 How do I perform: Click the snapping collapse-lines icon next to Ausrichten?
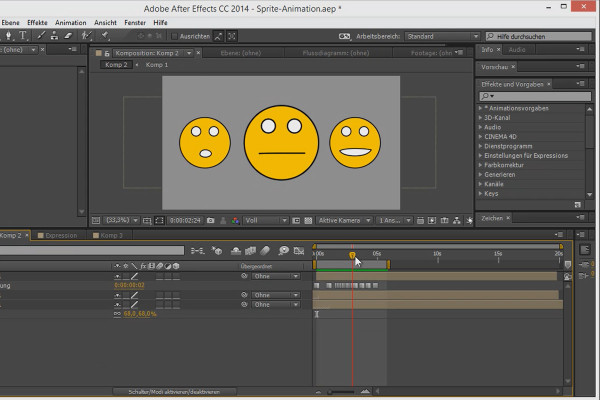click(218, 36)
